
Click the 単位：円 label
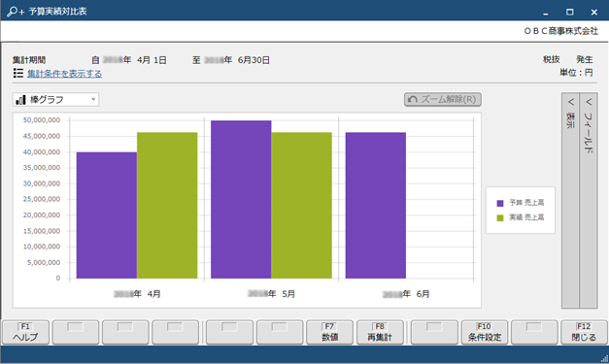[x=576, y=73]
